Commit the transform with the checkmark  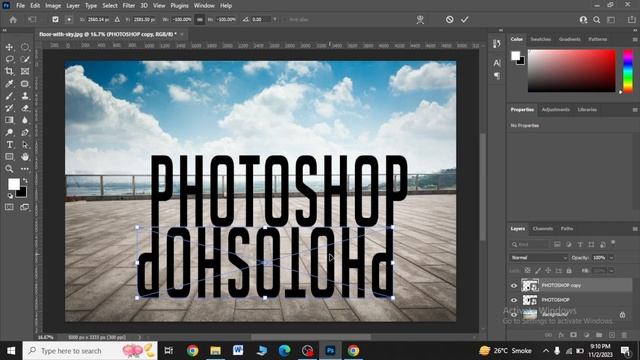[x=465, y=20]
